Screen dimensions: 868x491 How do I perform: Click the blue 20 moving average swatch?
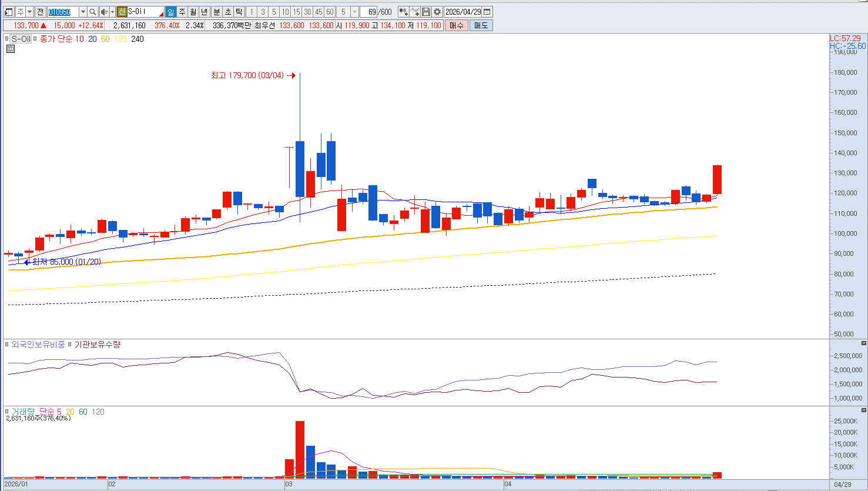click(92, 39)
